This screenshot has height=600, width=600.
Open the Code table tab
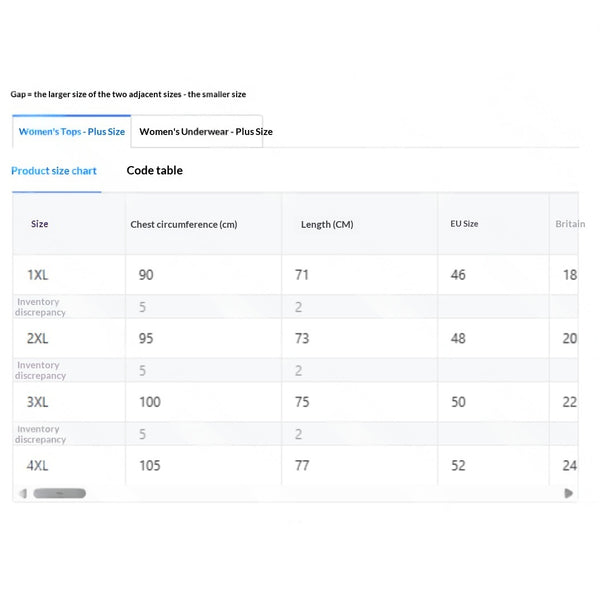155,170
